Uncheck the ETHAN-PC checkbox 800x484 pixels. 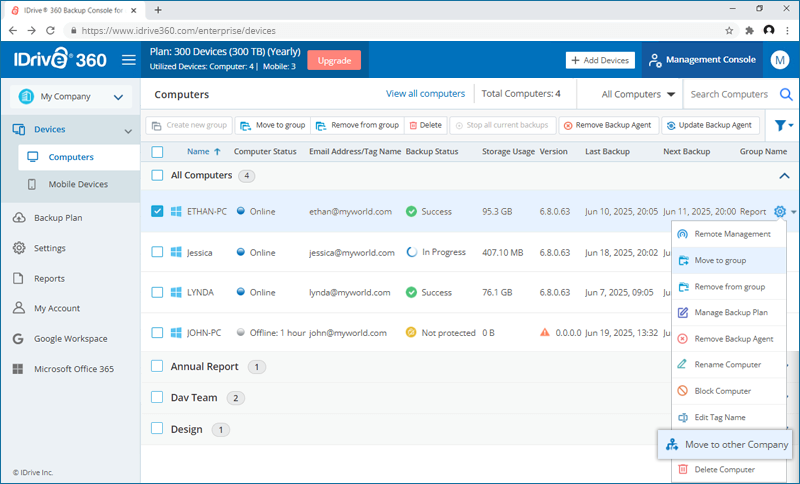pyautogui.click(x=157, y=211)
